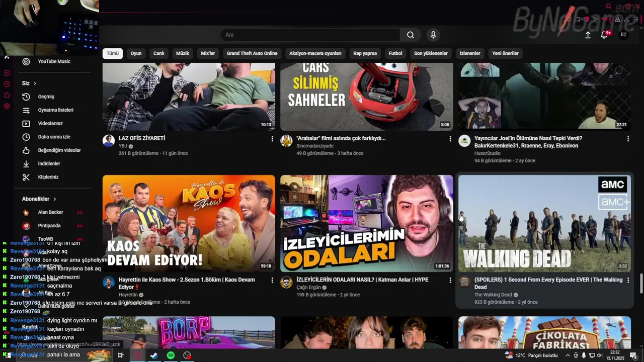This screenshot has width=644, height=362.
Task: Open more options for Yayıncılar Joel'in Ölümüne video
Action: pyautogui.click(x=628, y=139)
